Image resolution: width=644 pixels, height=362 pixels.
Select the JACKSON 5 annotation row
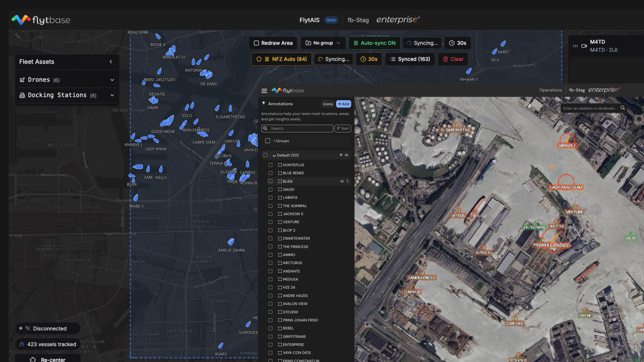[x=309, y=214]
